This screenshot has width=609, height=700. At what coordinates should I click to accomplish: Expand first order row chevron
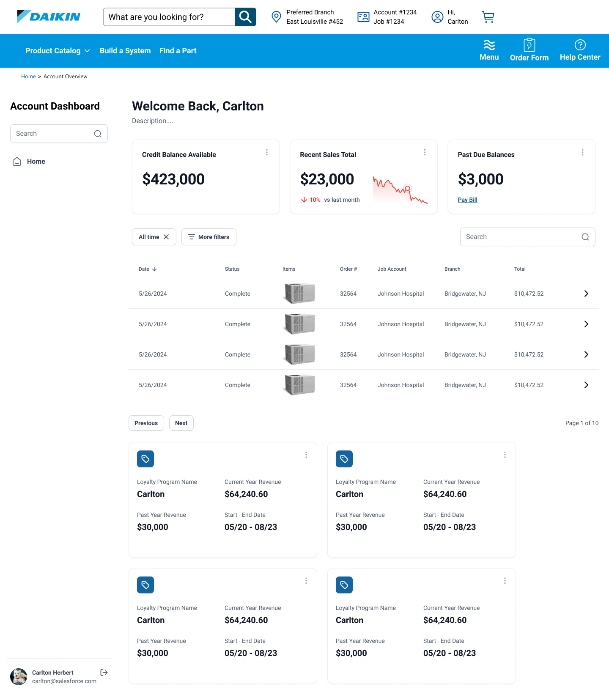pos(586,294)
